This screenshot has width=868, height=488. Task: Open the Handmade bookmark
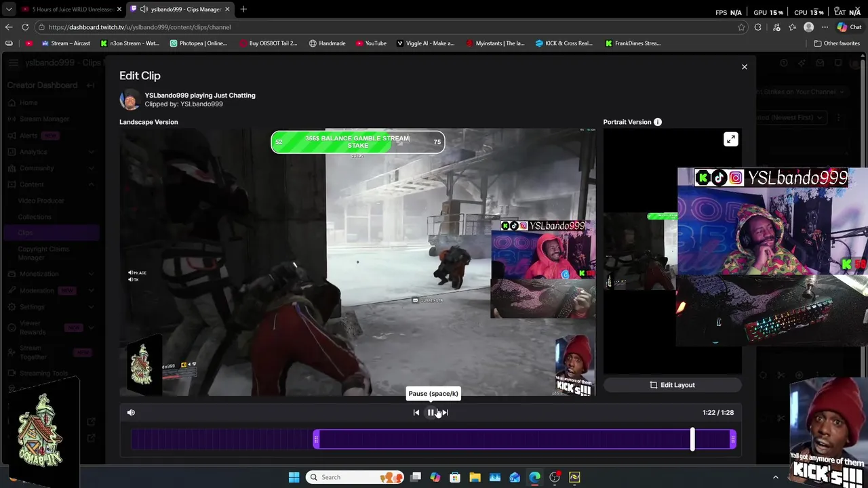(x=327, y=43)
